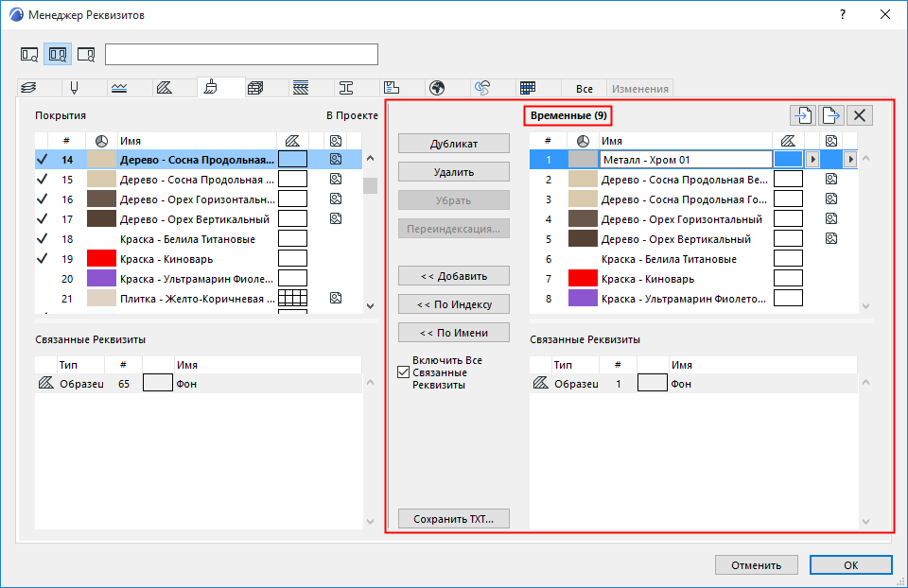Select Краска - Ультрамарин Фиоле... row 20
The width and height of the screenshot is (908, 588).
click(x=198, y=279)
